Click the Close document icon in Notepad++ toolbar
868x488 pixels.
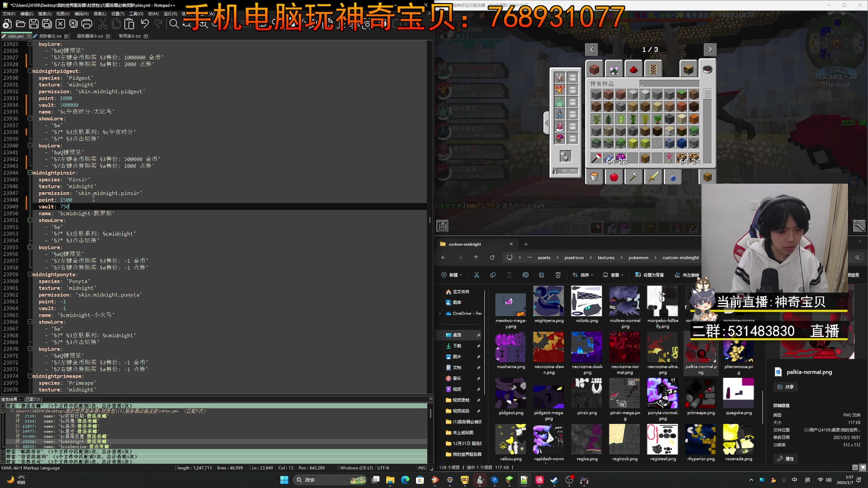(60, 24)
